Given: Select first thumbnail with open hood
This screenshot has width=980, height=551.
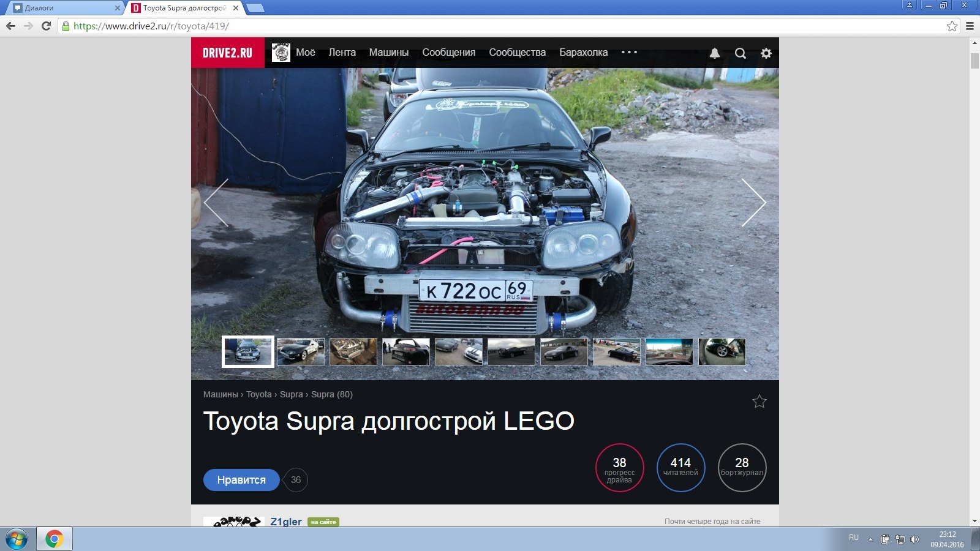Looking at the screenshot, I should pos(248,352).
